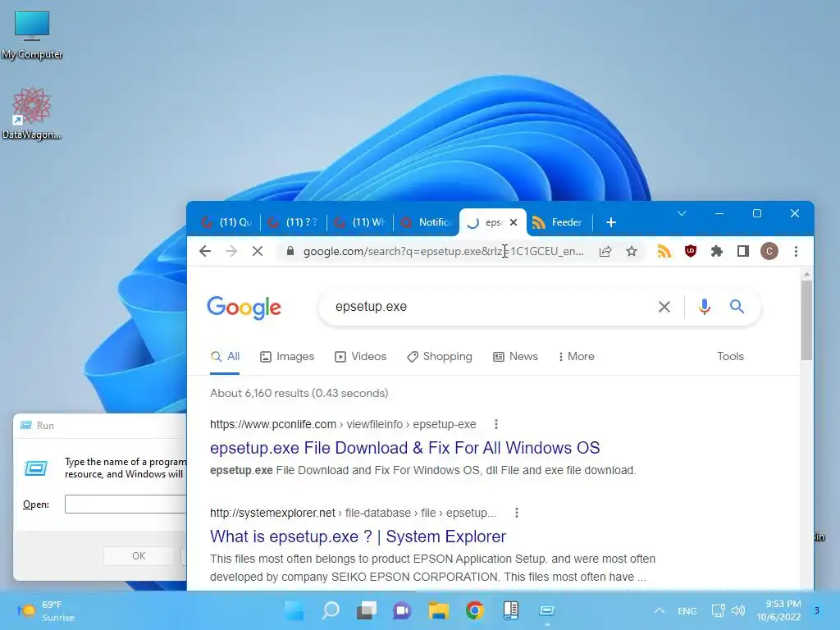Switch to the first (11) Qu tab
The width and height of the screenshot is (840, 630).
[227, 222]
